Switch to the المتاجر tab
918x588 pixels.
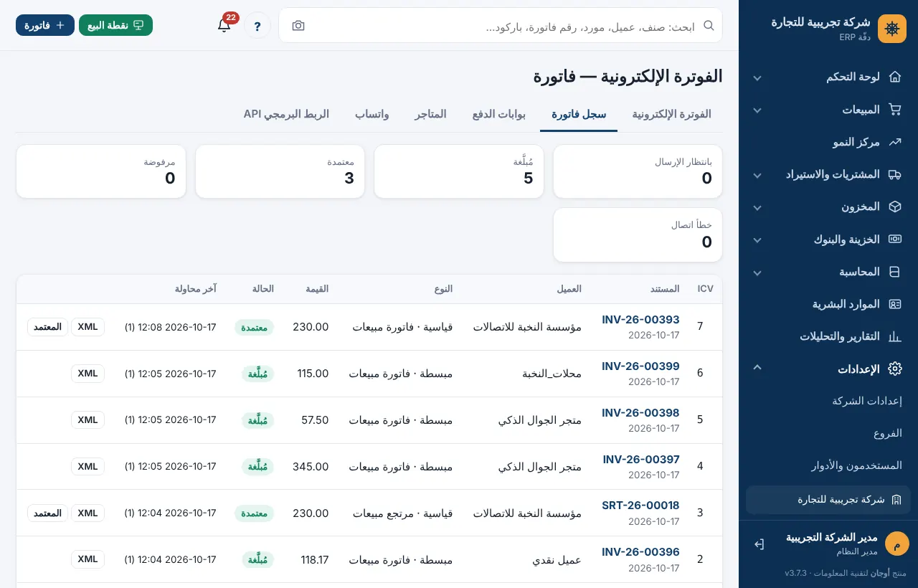click(430, 114)
